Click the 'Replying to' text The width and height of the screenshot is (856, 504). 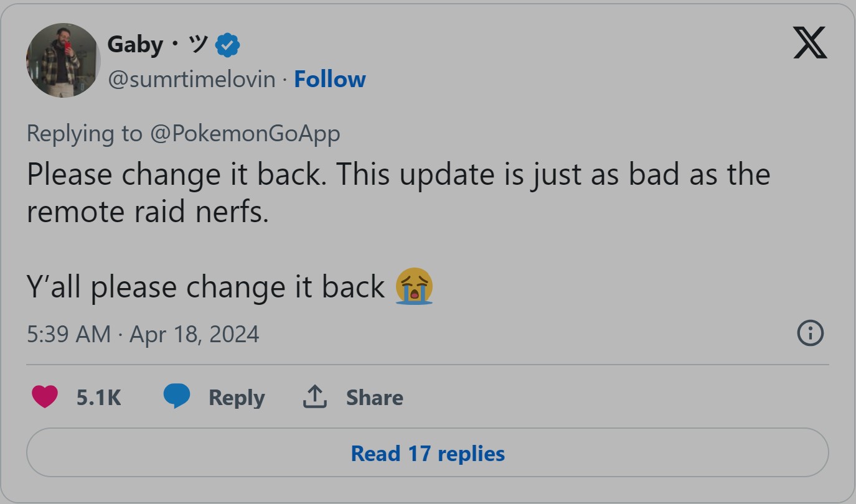[x=85, y=133]
